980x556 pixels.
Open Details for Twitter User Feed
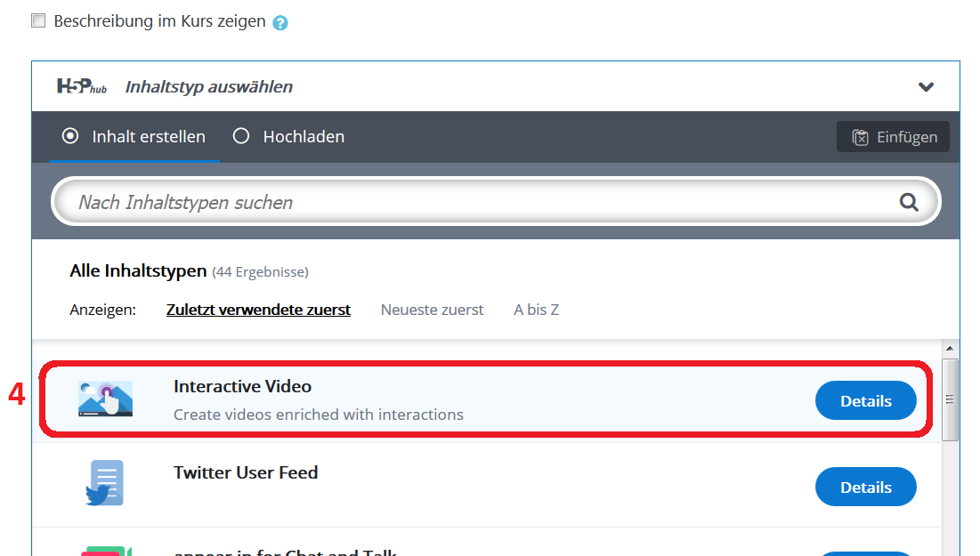pos(865,487)
